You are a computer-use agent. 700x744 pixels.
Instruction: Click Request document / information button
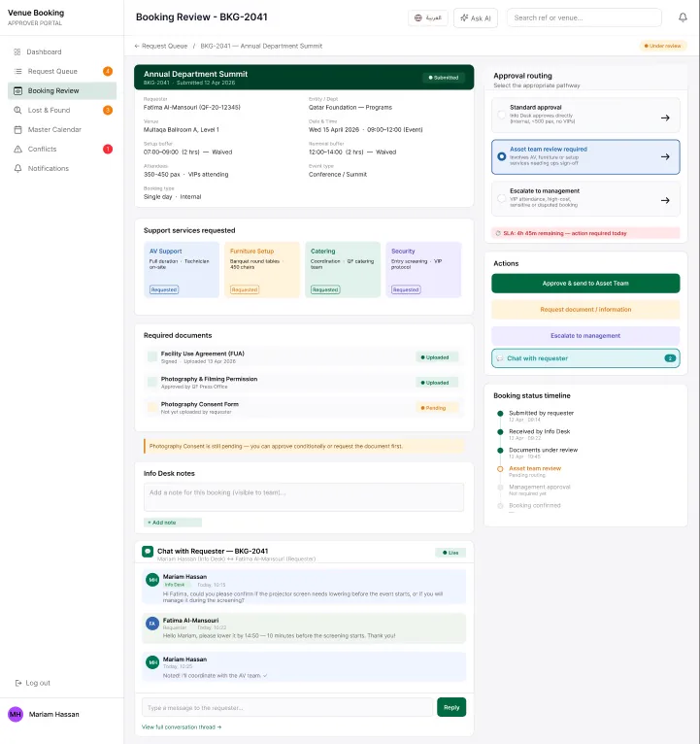pyautogui.click(x=585, y=310)
